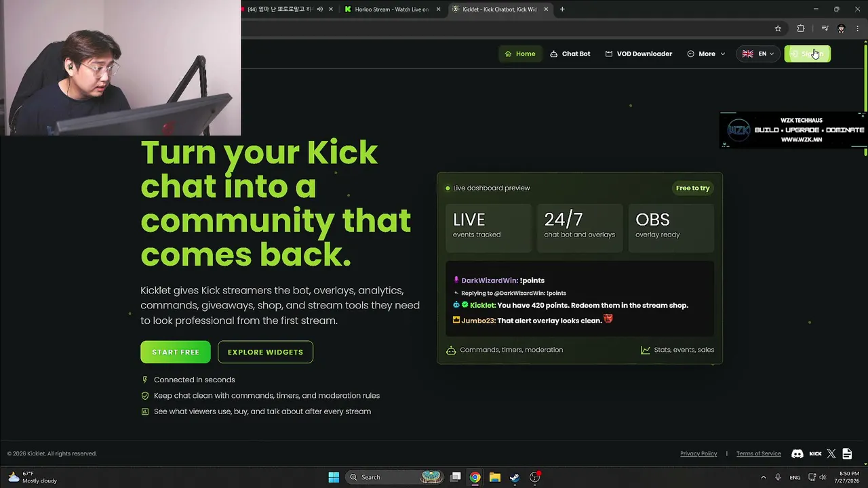Open the Discord icon in the footer
The width and height of the screenshot is (868, 488).
797,453
